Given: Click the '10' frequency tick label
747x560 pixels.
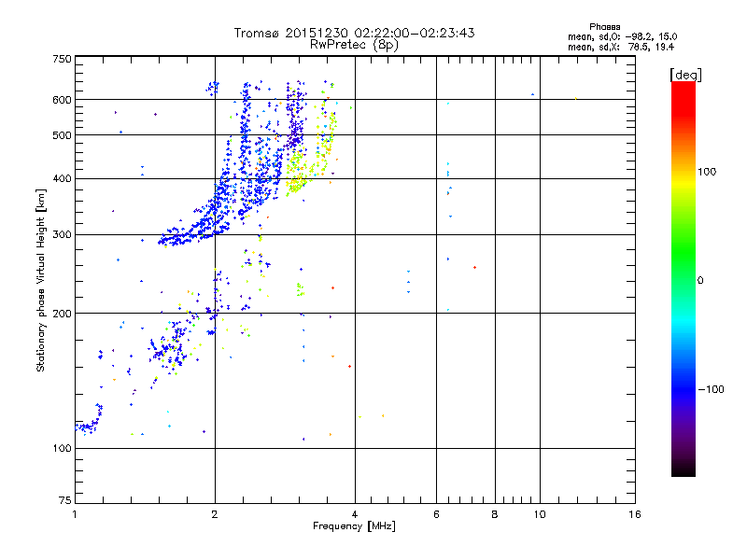Looking at the screenshot, I should pos(540,514).
